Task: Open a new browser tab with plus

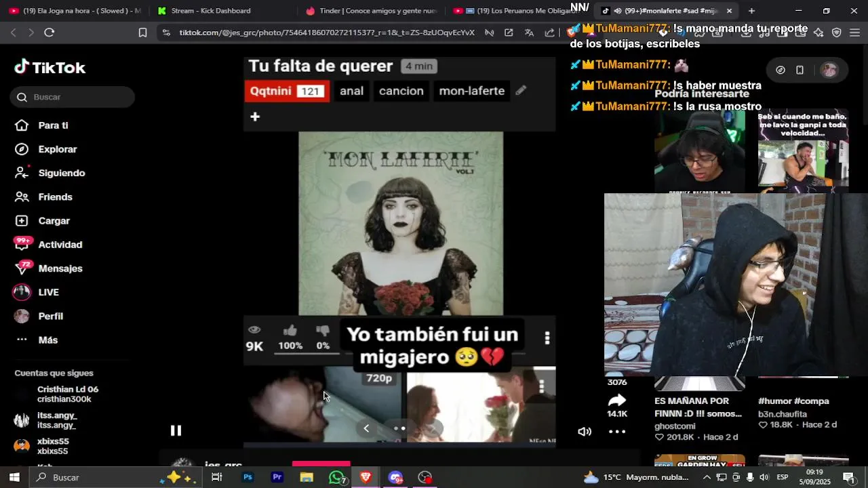Action: 751,11
